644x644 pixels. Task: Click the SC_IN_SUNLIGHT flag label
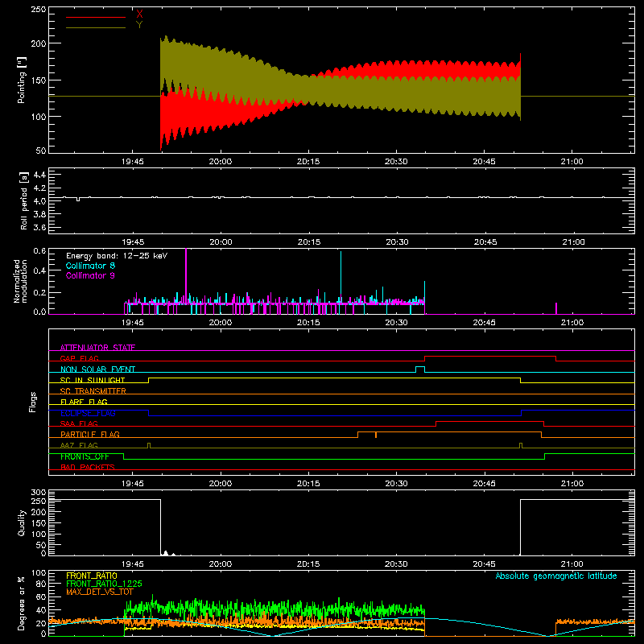pyautogui.click(x=93, y=380)
